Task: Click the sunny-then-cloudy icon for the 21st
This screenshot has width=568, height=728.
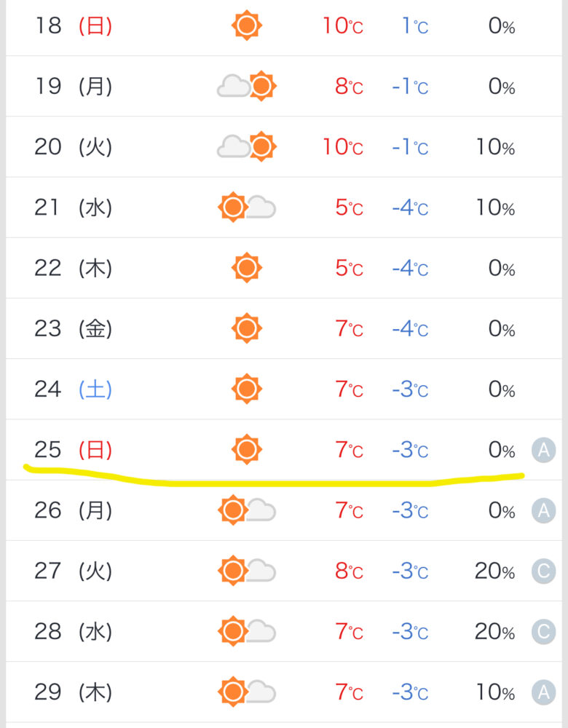Action: point(247,208)
